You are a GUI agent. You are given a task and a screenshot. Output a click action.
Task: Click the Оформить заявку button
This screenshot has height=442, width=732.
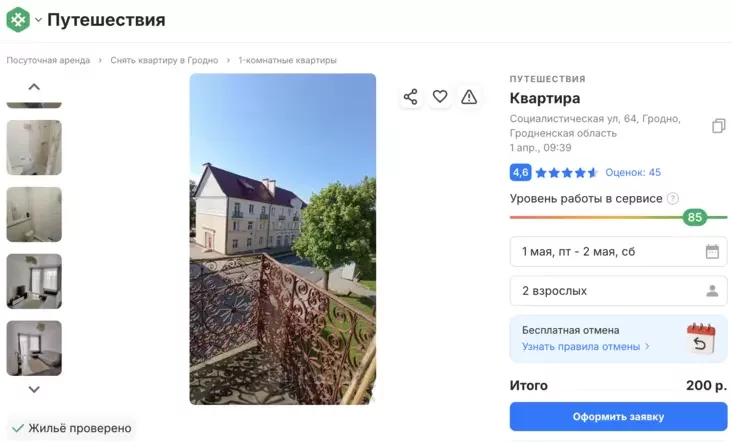(x=618, y=416)
